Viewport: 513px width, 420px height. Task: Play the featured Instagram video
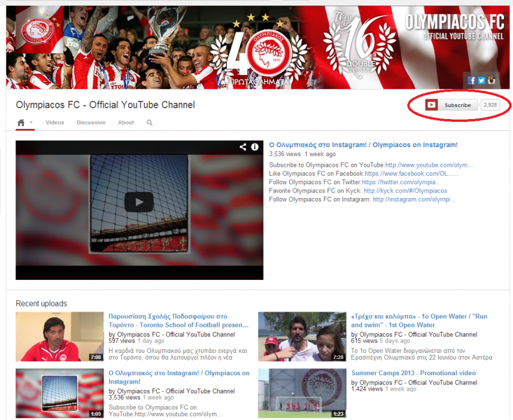point(139,202)
